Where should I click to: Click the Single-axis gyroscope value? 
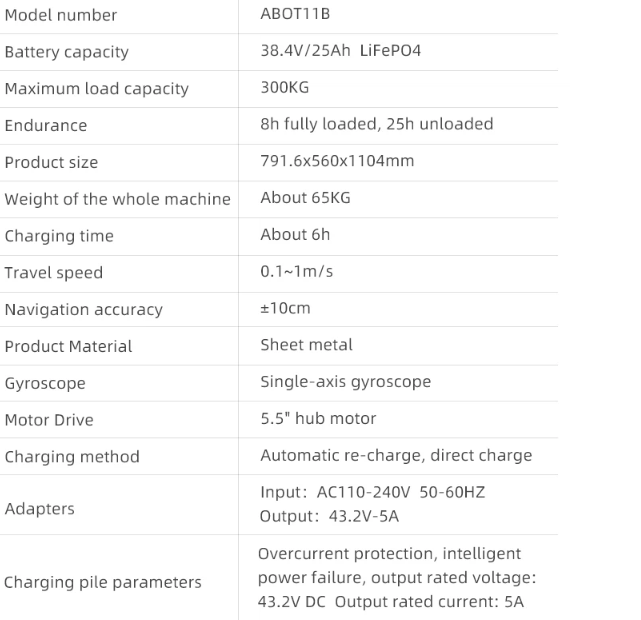[345, 382]
